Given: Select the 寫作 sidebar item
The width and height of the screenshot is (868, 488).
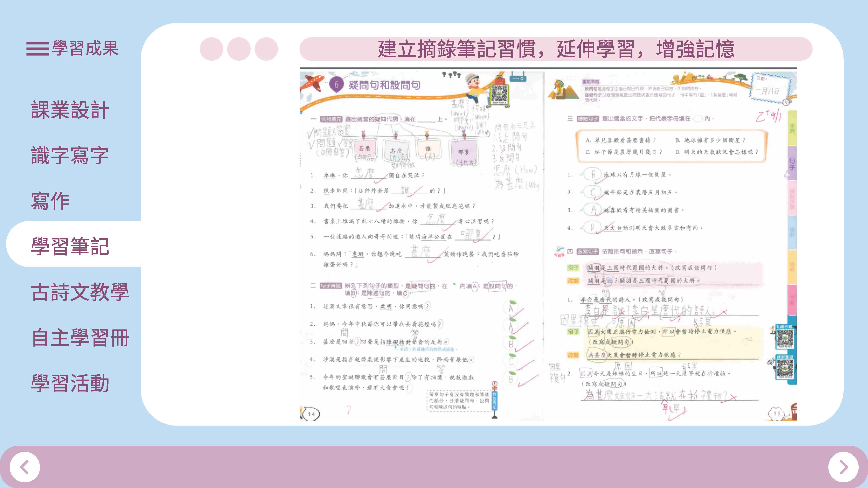Looking at the screenshot, I should (50, 201).
